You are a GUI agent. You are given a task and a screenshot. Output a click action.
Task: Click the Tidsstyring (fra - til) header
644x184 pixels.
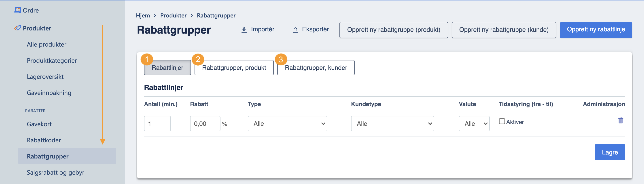pyautogui.click(x=525, y=104)
